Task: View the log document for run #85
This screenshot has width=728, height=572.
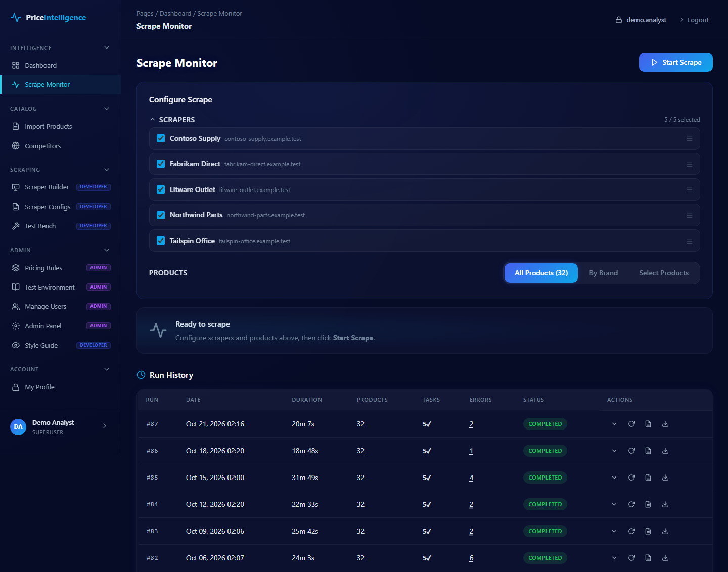Action: click(648, 478)
